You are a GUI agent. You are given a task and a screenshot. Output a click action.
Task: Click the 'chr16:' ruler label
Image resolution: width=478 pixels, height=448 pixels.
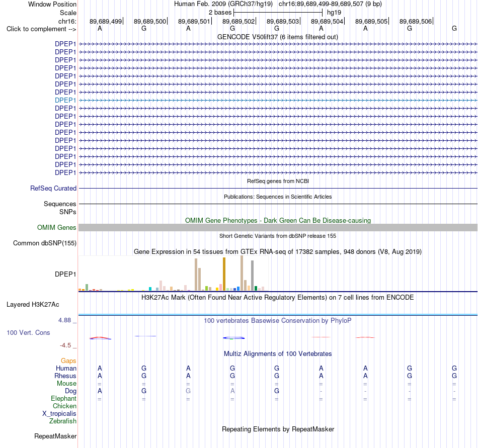[67, 21]
